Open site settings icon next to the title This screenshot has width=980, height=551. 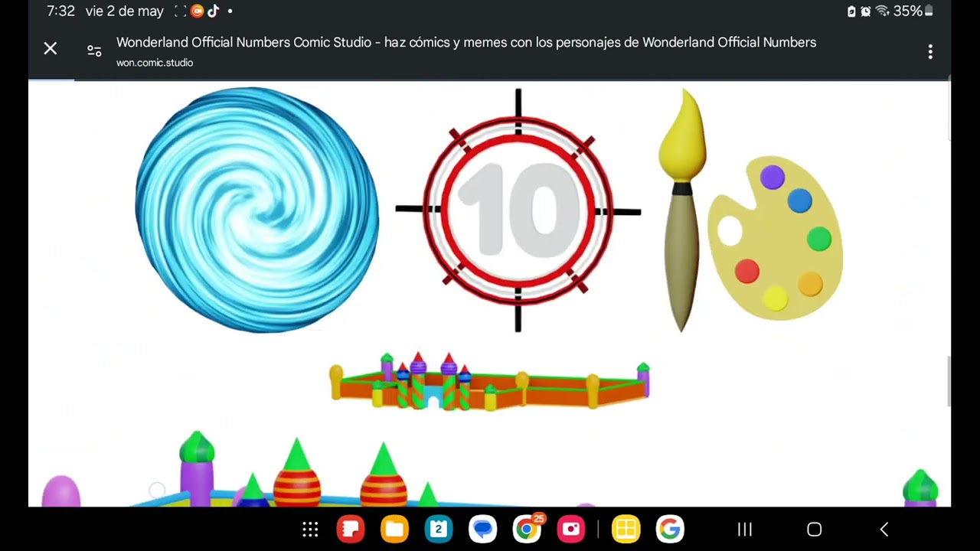pos(94,51)
